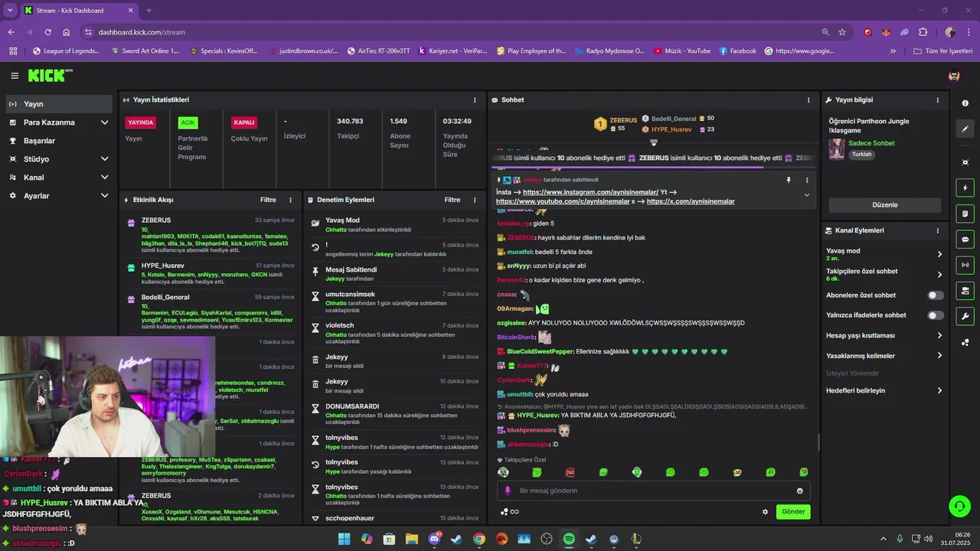The image size is (980, 551).
Task: Open the hamburger sidebar menu
Action: 15,76
